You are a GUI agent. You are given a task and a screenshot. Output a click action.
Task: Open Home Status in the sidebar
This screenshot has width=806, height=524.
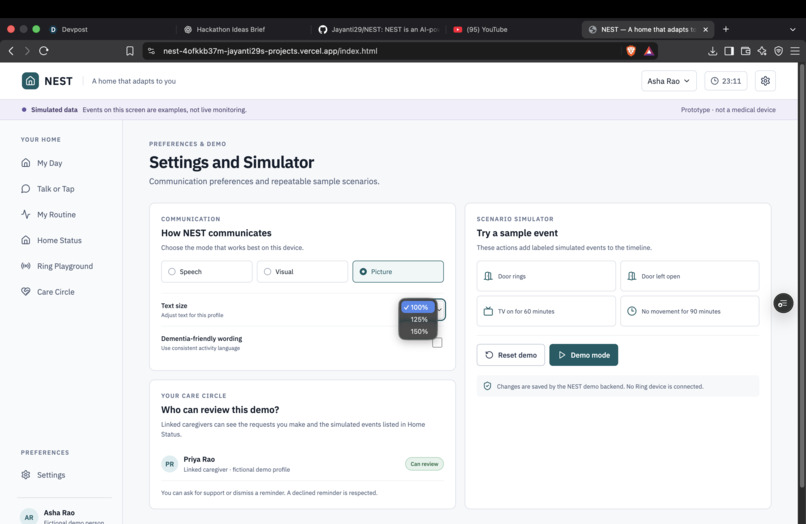coord(59,240)
